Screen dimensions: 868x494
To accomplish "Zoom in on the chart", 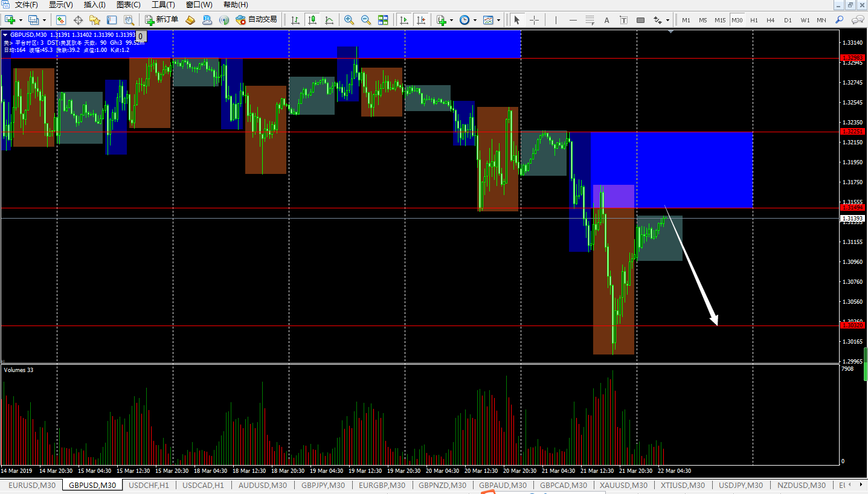I will click(349, 20).
